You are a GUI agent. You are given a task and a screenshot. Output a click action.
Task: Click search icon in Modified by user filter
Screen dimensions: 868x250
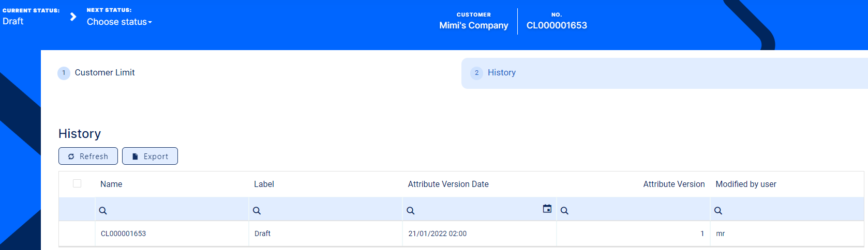coord(718,211)
